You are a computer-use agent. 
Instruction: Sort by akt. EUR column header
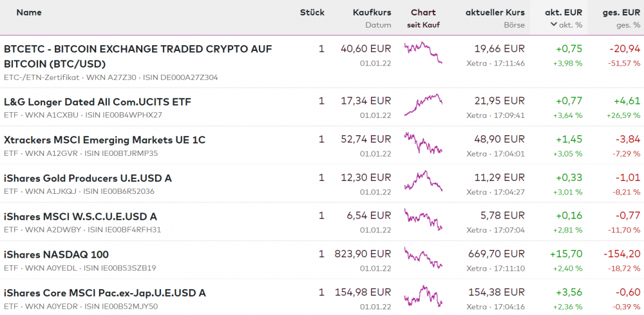click(563, 12)
